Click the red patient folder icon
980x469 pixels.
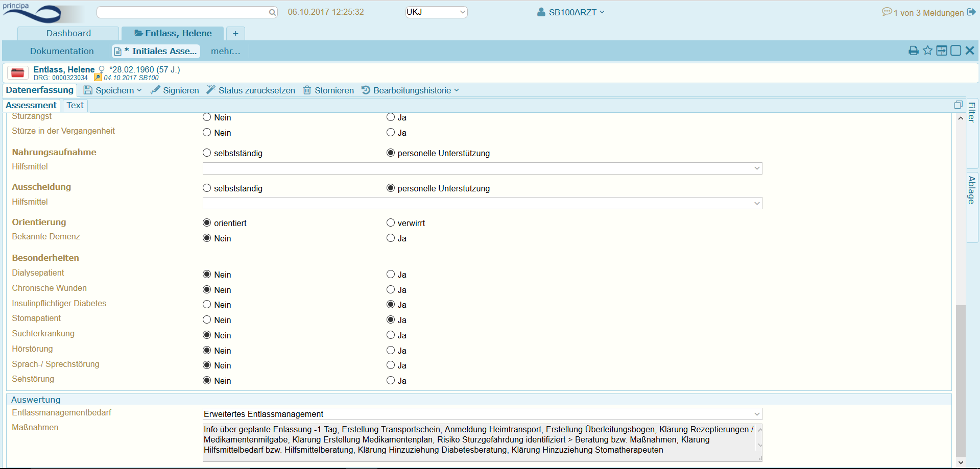tap(18, 73)
